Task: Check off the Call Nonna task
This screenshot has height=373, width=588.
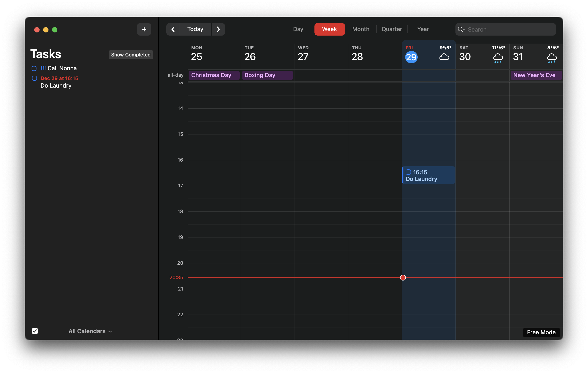Action: 34,69
